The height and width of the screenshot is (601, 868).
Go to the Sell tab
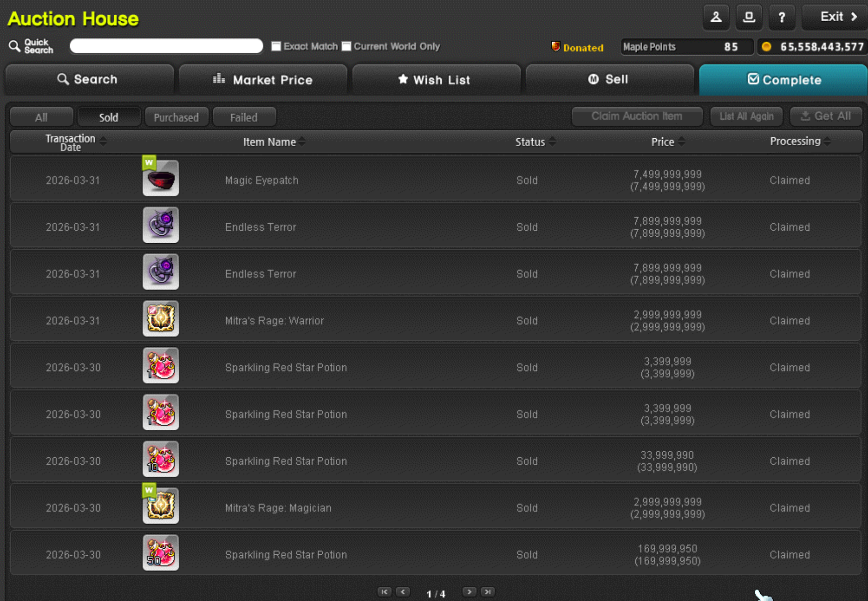[610, 80]
